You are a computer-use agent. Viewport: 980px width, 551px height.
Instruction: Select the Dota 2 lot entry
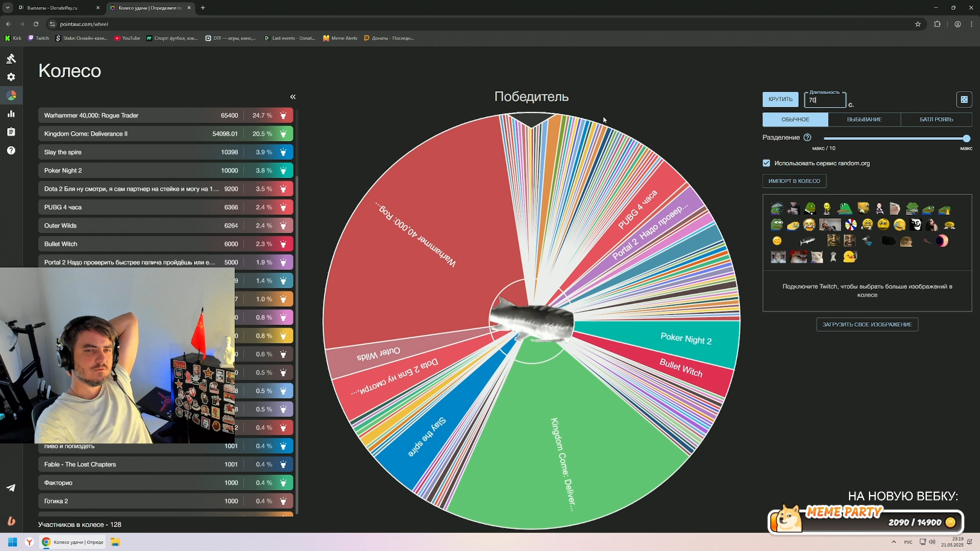(x=165, y=189)
